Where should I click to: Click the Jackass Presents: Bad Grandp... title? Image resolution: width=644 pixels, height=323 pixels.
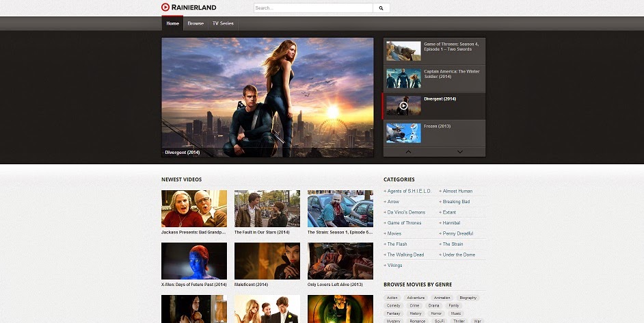click(x=193, y=232)
